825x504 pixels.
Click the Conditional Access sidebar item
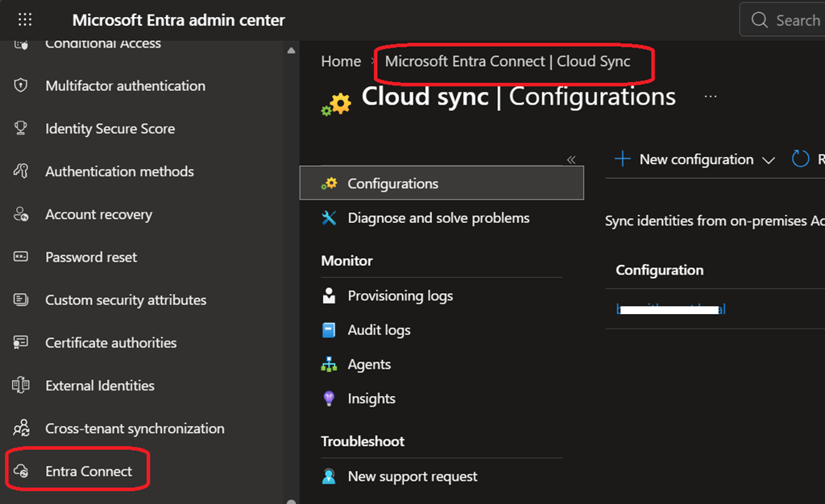coord(102,44)
